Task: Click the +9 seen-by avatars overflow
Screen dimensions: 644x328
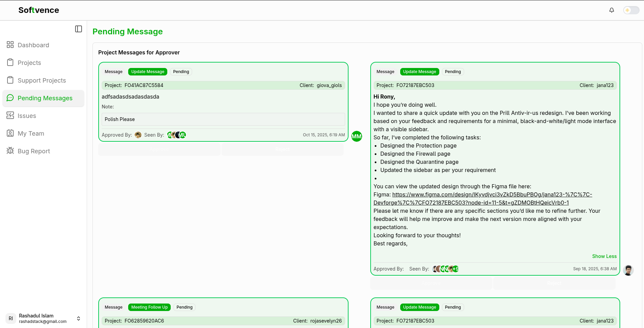Action: [x=456, y=269]
